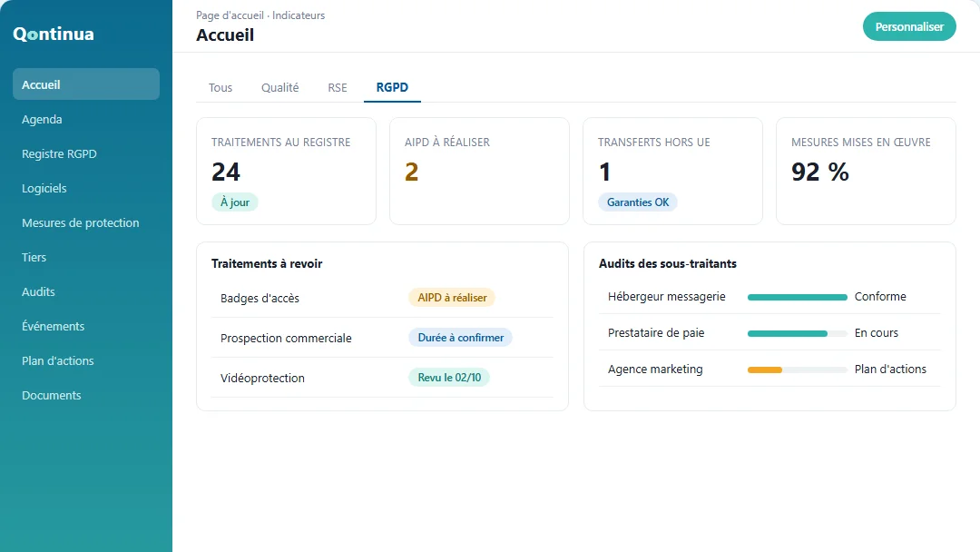Viewport: 980px width, 552px height.
Task: Open the Prospection commerciale row
Action: pyautogui.click(x=383, y=338)
